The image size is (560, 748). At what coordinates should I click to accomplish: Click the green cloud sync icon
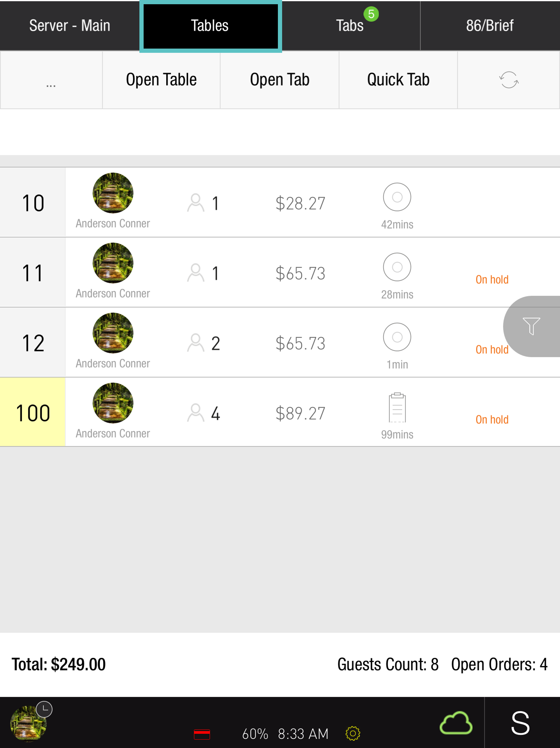(x=456, y=723)
